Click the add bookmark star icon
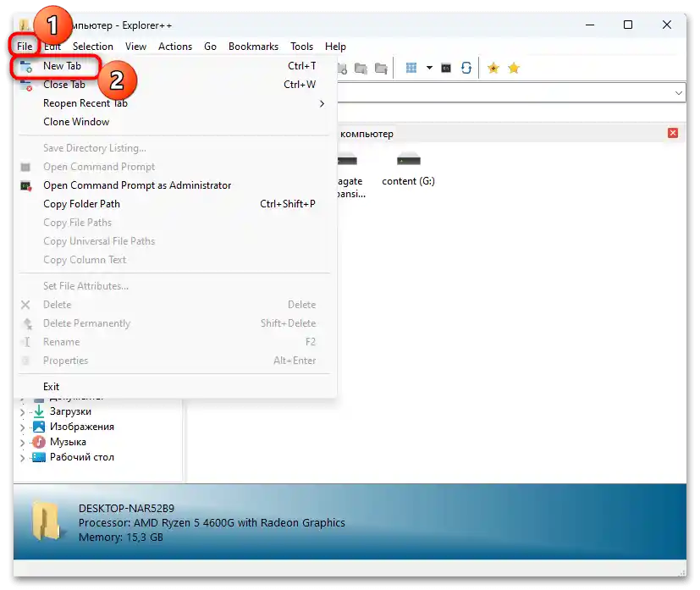The image size is (700, 590). click(493, 68)
